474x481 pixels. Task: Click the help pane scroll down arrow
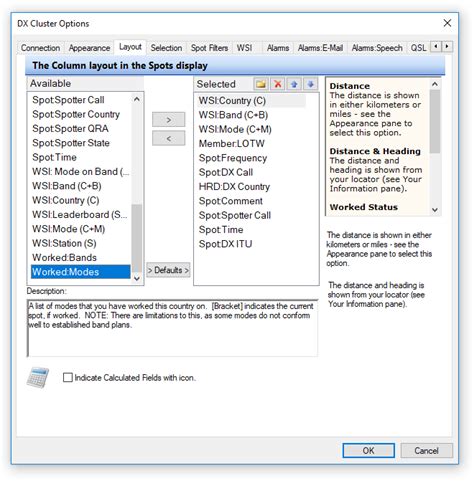435,210
